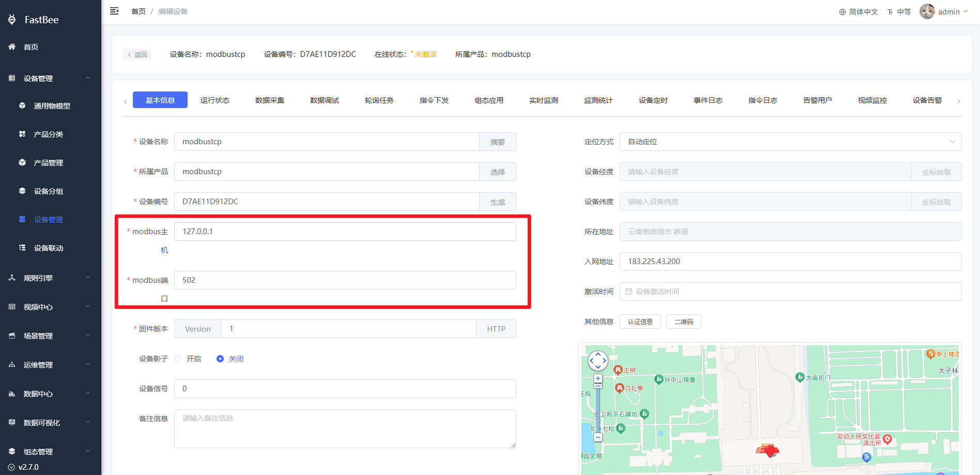This screenshot has width=980, height=475.
Task: Switch to the 运行状态 tab
Action: tap(215, 100)
